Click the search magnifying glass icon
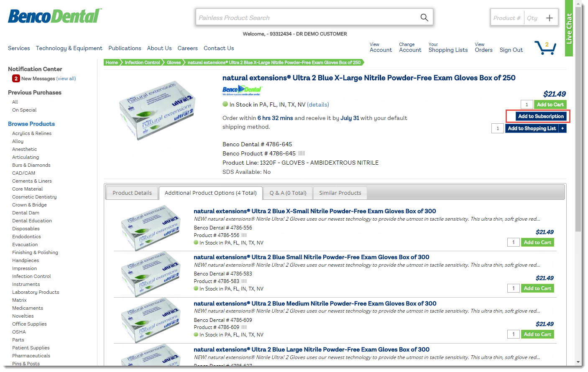Image resolution: width=588 pixels, height=372 pixels. pos(424,18)
